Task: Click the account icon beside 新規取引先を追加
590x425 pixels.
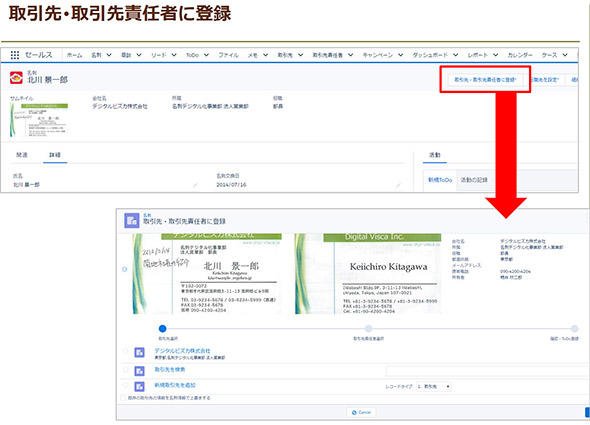Action: pos(140,386)
